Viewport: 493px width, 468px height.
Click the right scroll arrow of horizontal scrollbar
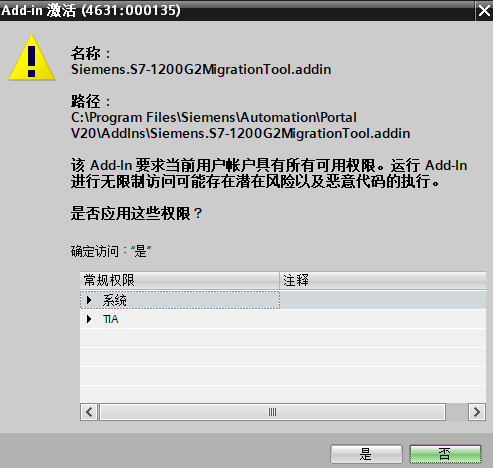477,412
